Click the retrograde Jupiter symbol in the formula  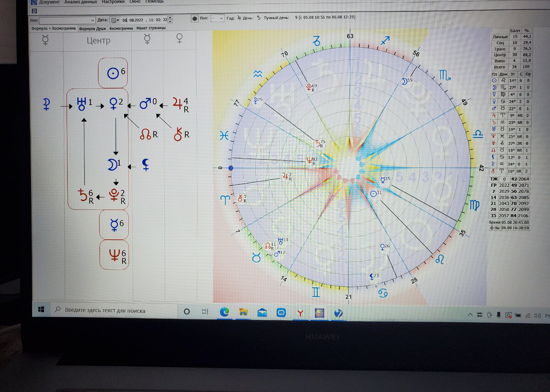(x=177, y=104)
